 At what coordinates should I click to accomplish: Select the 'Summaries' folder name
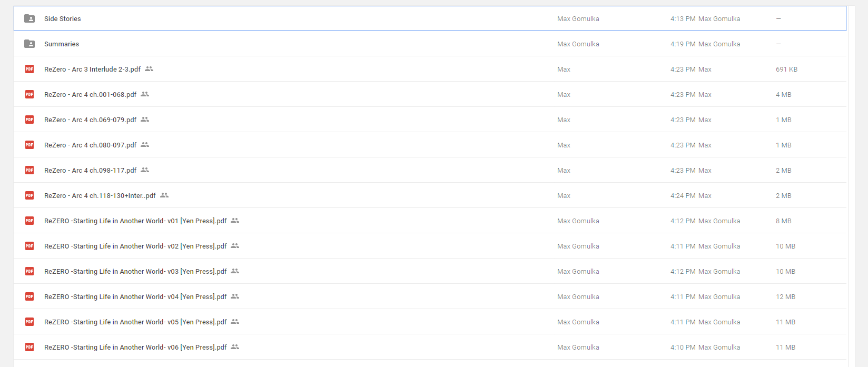click(x=62, y=44)
